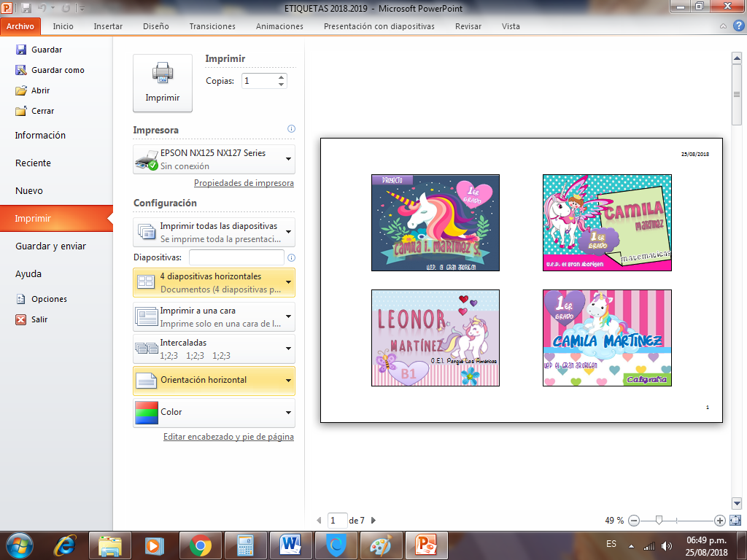Switch to the Diseño tab
This screenshot has width=747, height=560.
[x=156, y=26]
